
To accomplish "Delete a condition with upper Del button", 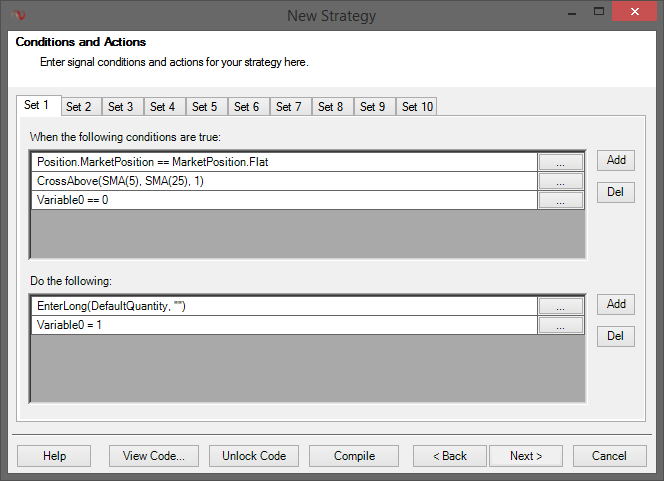I will 616,192.
